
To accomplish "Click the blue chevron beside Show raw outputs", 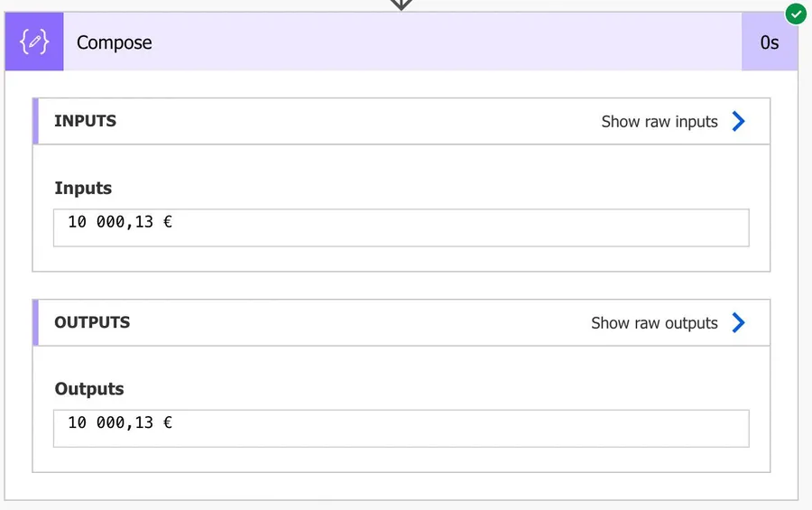I will (x=738, y=322).
